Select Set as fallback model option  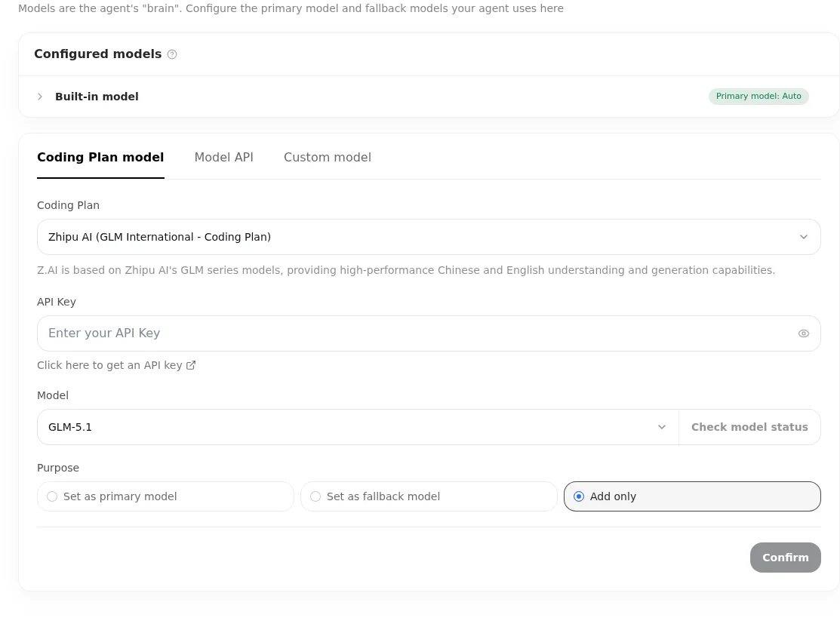[x=429, y=496]
